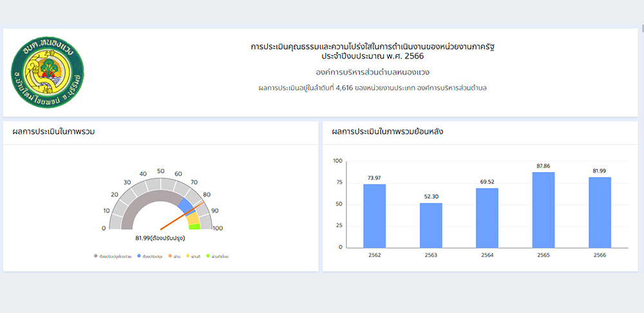
Task: Click the Nong Waeng organization circular logo
Action: point(47,72)
